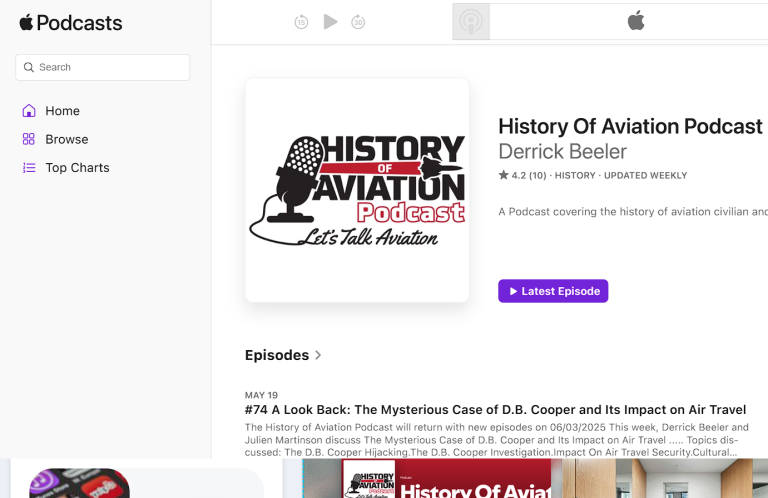Click the episode #74 description text
Screen dimensions: 768x498
(497, 440)
